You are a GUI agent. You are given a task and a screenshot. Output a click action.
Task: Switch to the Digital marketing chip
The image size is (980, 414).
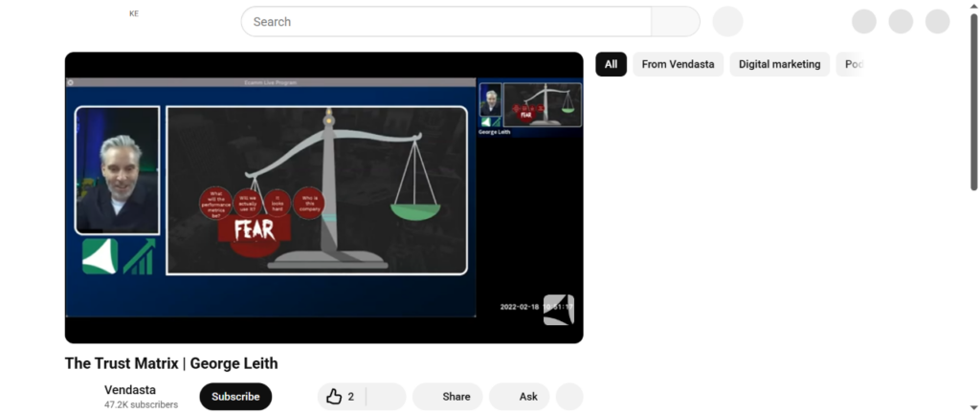click(780, 64)
